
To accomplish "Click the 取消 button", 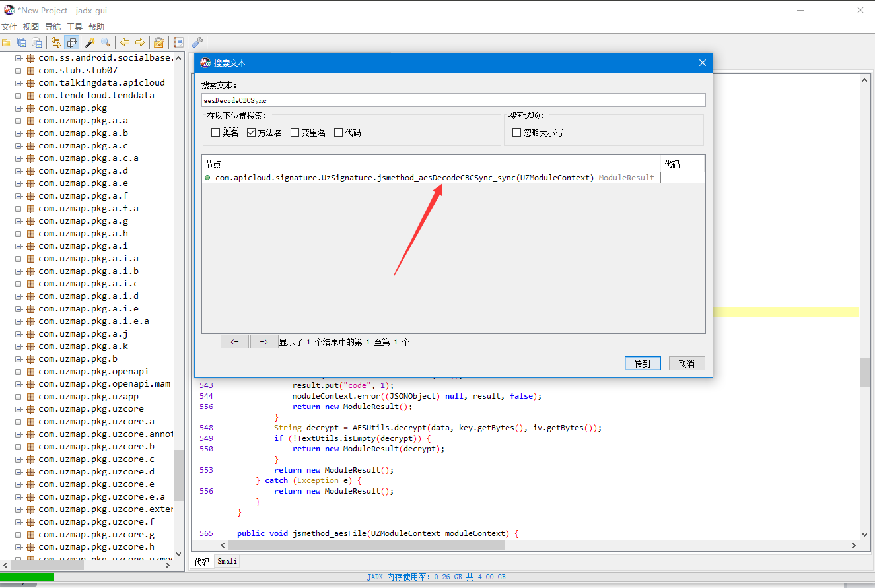I will point(687,364).
